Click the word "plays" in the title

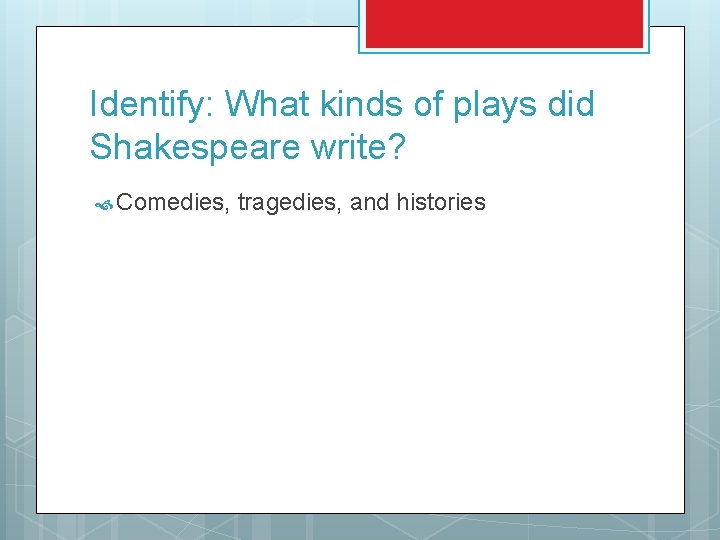pyautogui.click(x=495, y=105)
